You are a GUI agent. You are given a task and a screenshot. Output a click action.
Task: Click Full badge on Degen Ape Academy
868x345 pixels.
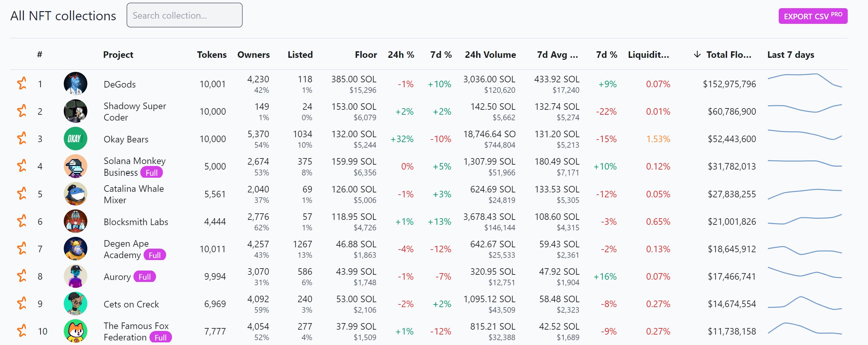[155, 255]
